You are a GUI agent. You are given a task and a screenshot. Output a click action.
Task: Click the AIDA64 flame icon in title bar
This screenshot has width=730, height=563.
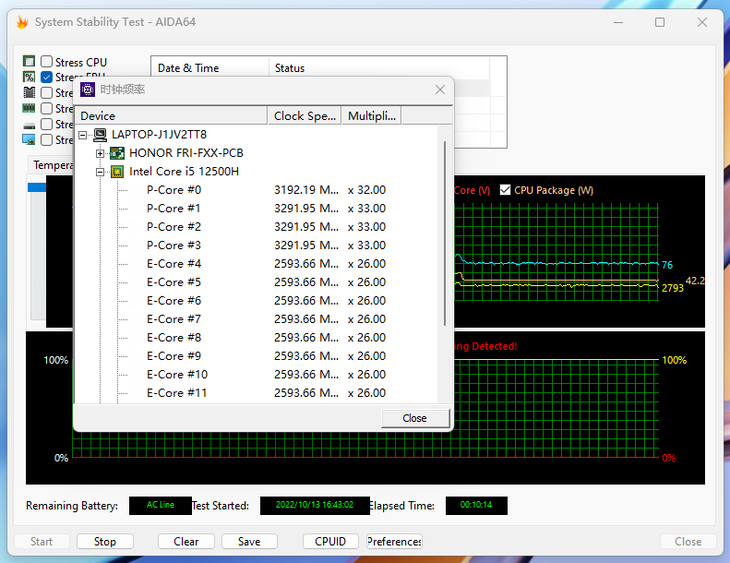click(x=22, y=22)
